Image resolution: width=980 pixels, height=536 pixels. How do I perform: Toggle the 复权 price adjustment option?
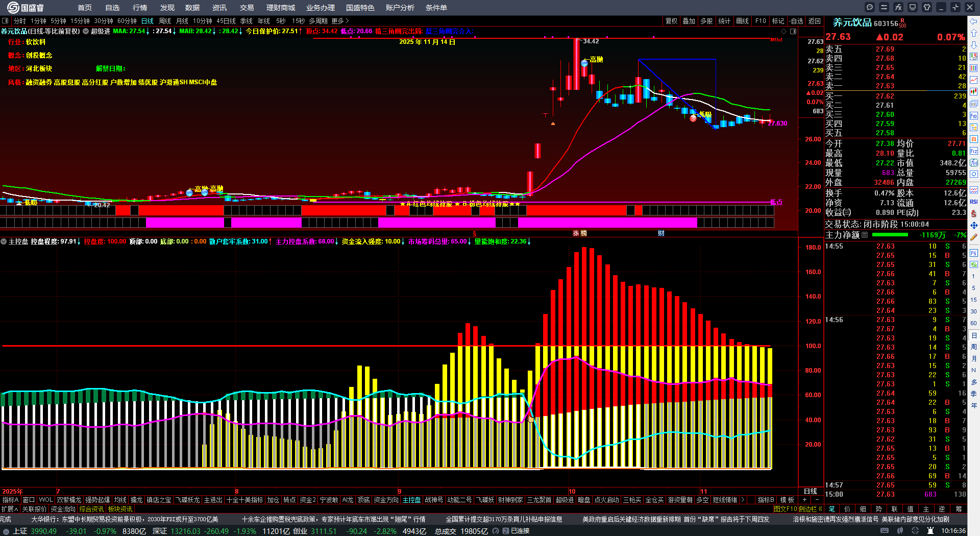coord(671,21)
